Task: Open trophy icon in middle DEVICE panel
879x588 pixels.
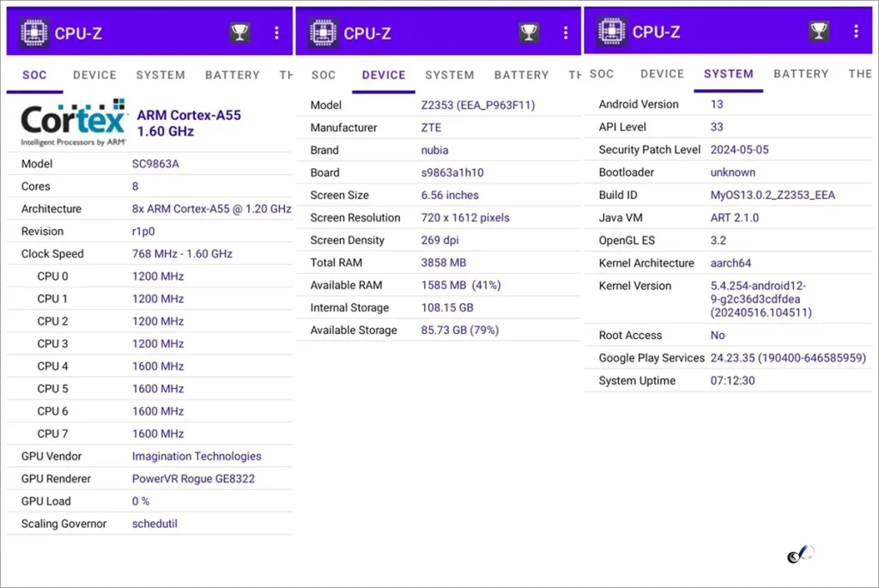Action: 529,33
